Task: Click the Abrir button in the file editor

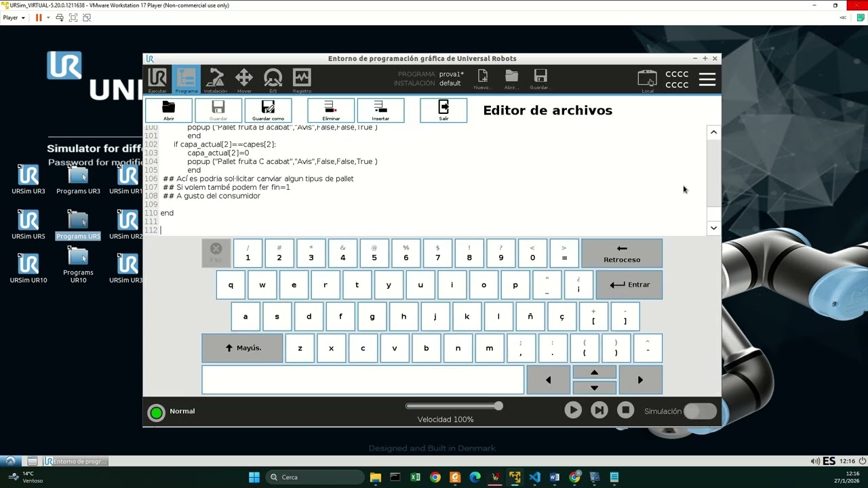Action: [169, 110]
